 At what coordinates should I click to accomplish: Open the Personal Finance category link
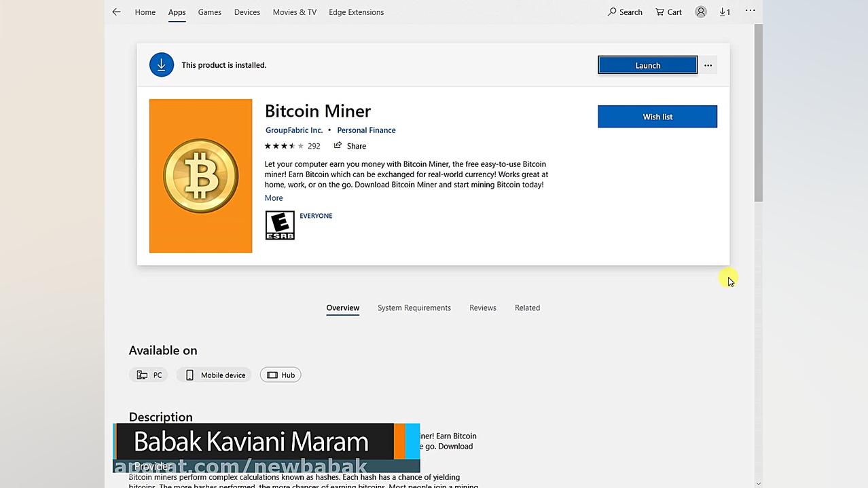coord(366,130)
